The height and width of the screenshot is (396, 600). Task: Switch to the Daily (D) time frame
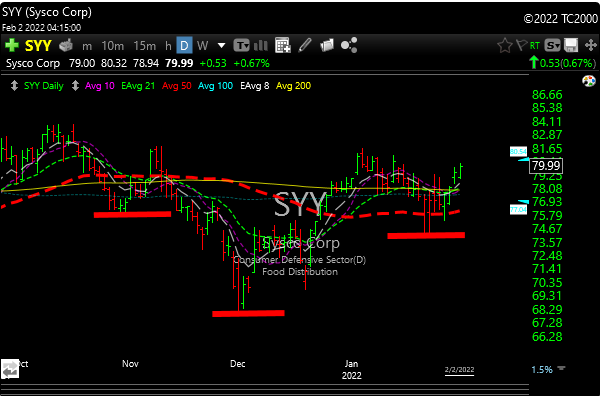[184, 46]
